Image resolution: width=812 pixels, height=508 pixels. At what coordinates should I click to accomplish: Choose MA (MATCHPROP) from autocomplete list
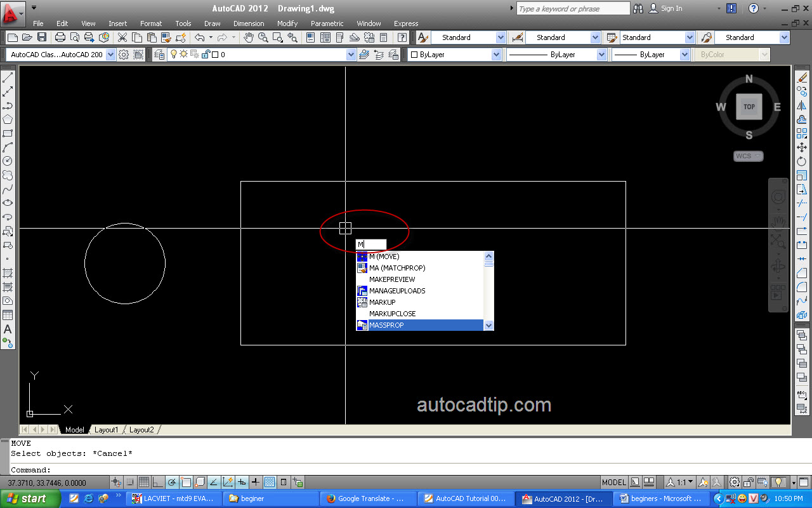pos(419,268)
